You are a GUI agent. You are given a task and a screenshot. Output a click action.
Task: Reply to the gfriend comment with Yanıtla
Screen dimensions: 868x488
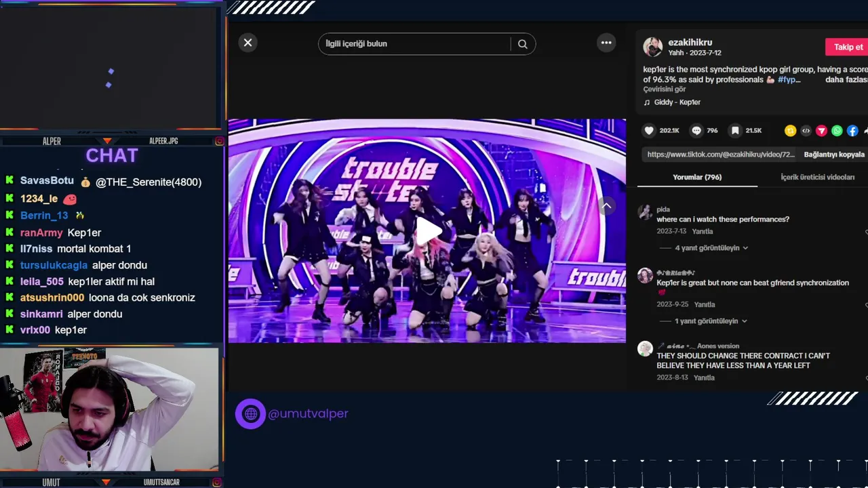tap(705, 305)
